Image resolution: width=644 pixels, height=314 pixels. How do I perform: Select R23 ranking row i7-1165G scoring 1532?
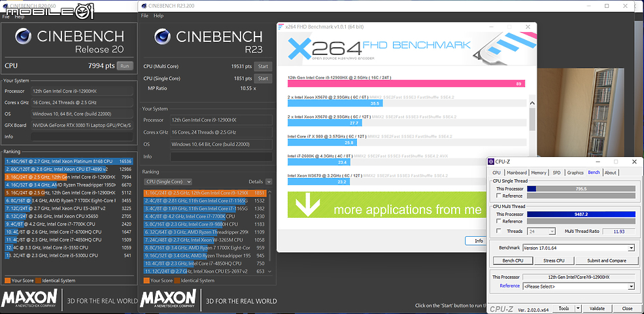205,201
